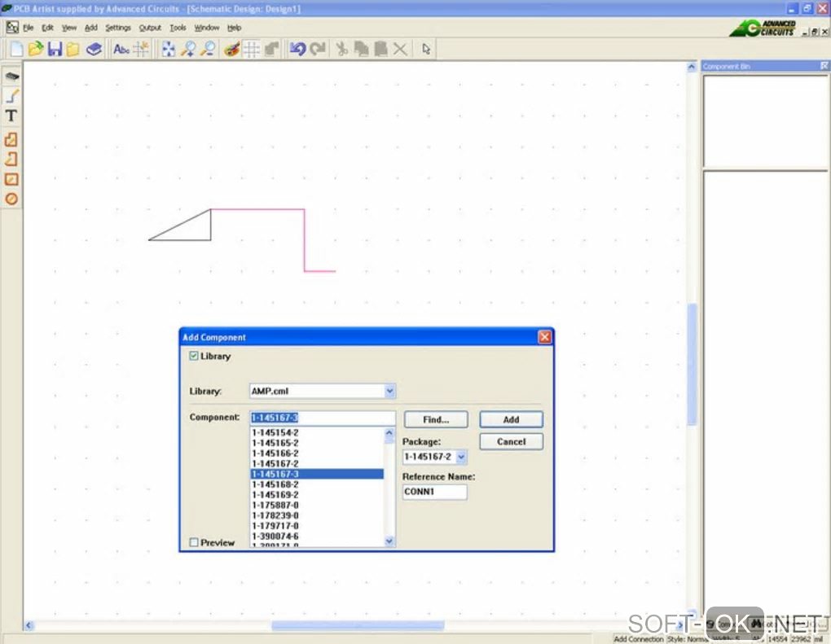The width and height of the screenshot is (831, 644).
Task: Select the Add Component chip icon
Action: point(11,76)
